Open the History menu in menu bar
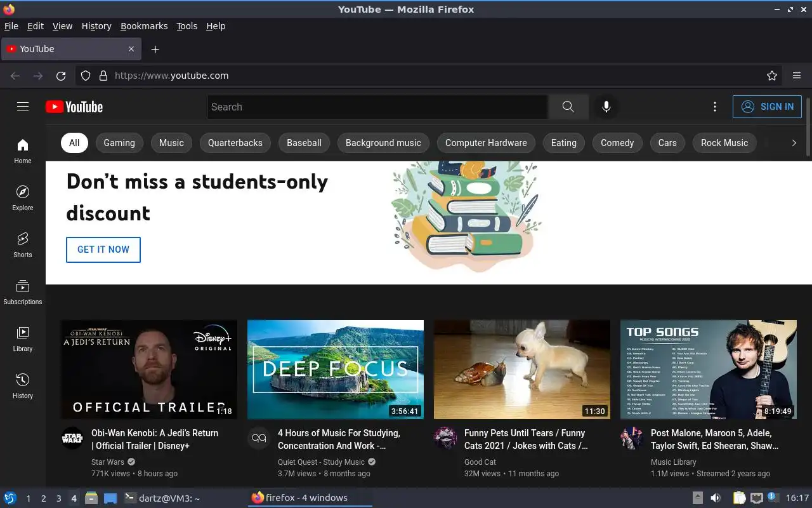Viewport: 812px width, 508px height. [x=96, y=26]
